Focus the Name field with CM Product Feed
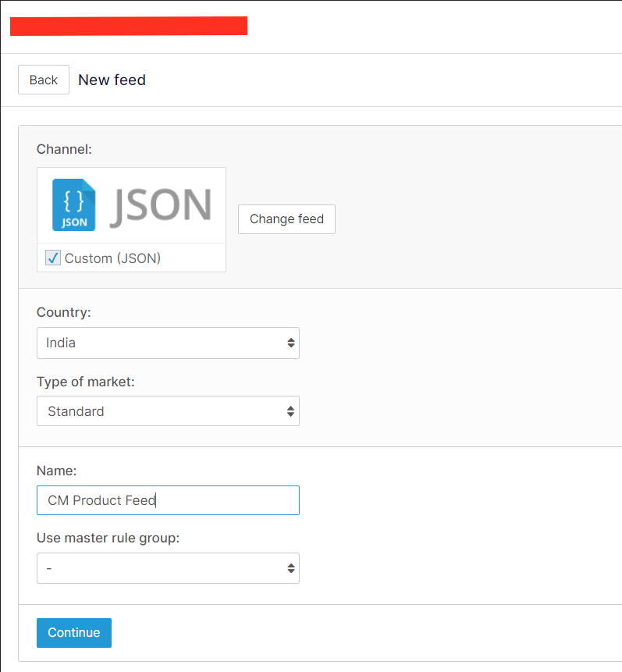 tap(168, 500)
